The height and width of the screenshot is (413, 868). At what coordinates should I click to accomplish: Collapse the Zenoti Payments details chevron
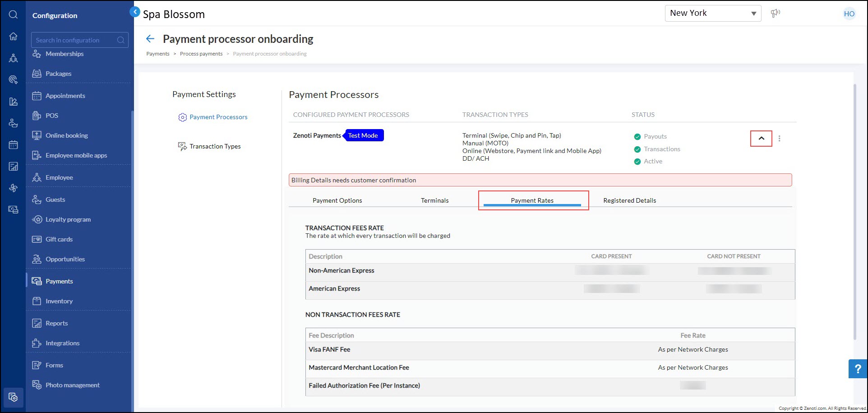coord(761,139)
